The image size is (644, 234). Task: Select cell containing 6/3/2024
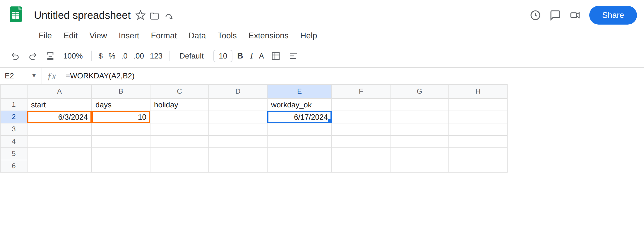pos(59,117)
